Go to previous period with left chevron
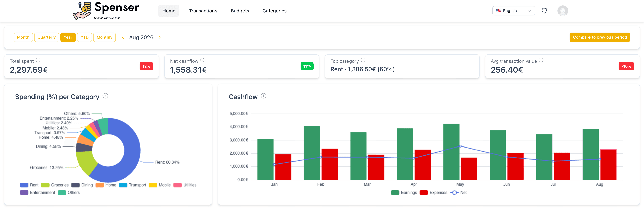The image size is (644, 210). pyautogui.click(x=123, y=37)
